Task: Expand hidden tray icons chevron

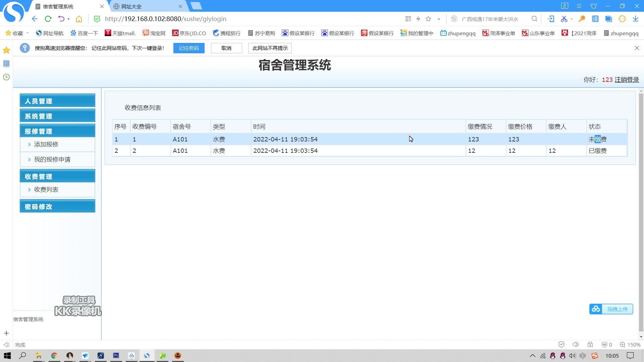Action: (x=533, y=356)
